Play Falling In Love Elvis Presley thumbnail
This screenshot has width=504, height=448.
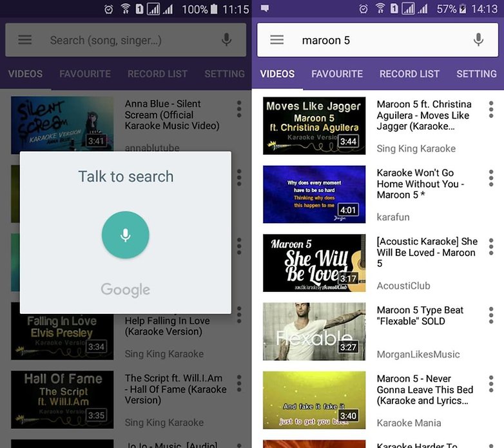tap(63, 336)
